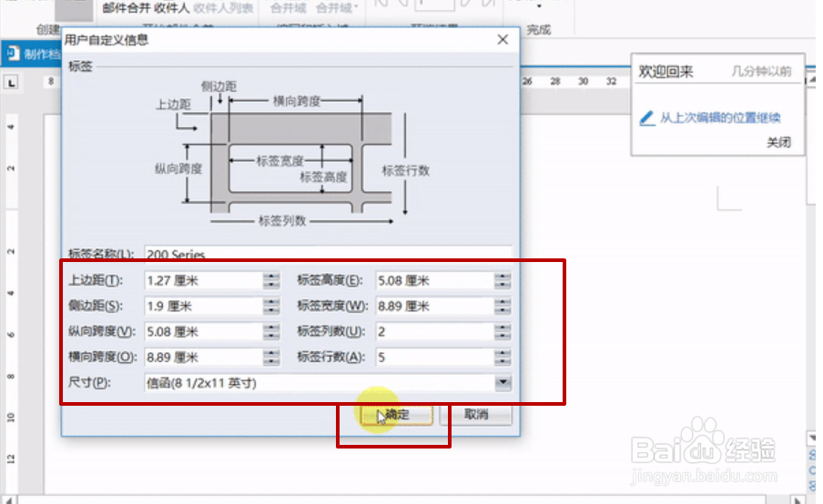Click the 纵向跨度 field showing 5.08 厘米
823x504 pixels.
203,332
